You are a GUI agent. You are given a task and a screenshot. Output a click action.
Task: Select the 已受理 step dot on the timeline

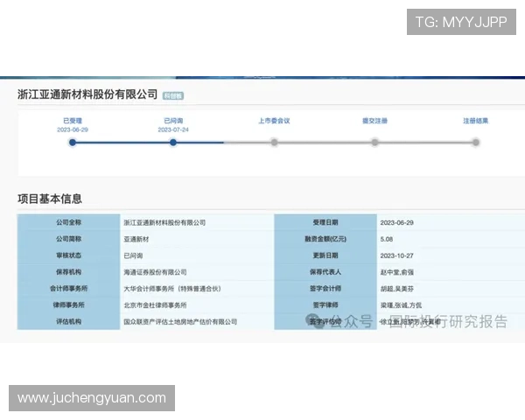(73, 143)
